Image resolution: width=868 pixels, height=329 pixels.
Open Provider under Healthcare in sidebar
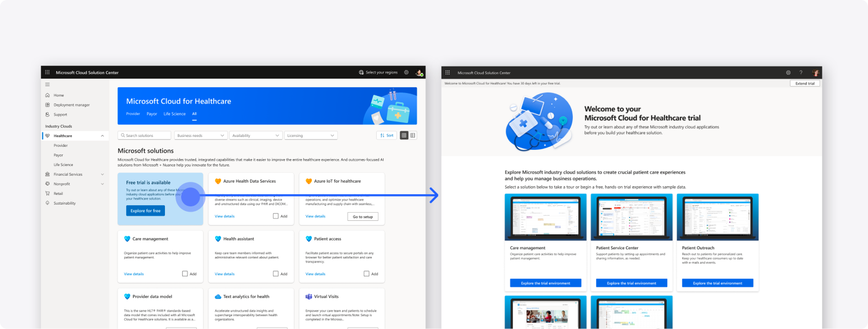61,146
